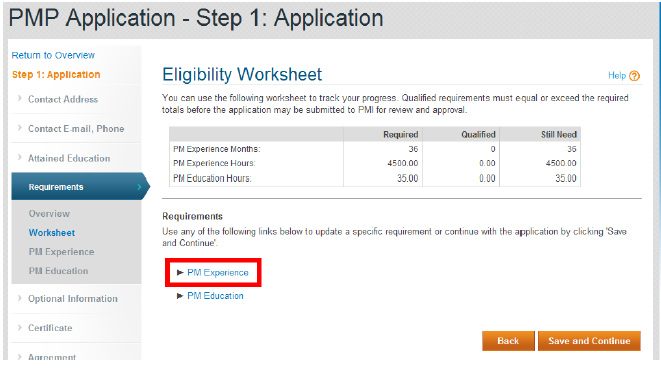
Task: Open PM Experience in sidebar submenu
Action: pyautogui.click(x=62, y=252)
